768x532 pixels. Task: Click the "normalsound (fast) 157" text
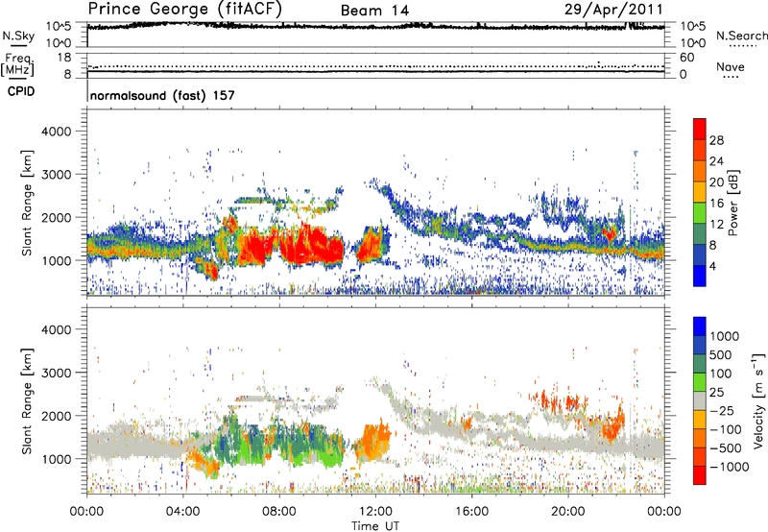click(x=162, y=95)
